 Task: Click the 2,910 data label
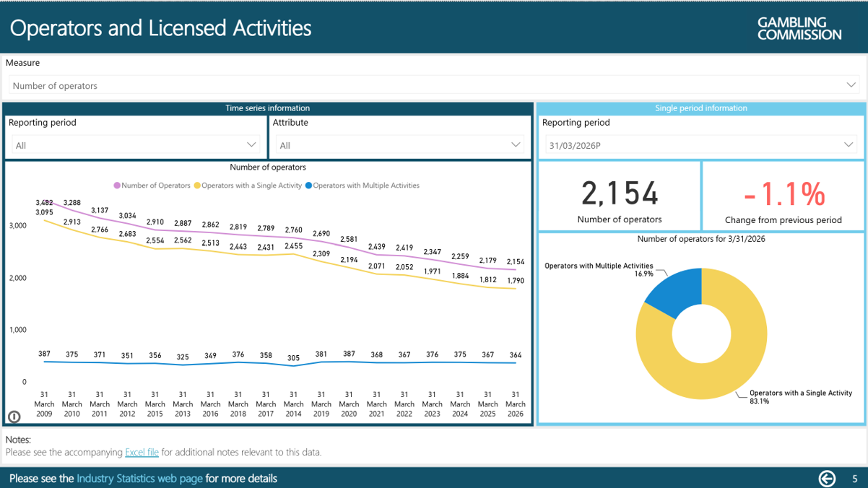155,222
